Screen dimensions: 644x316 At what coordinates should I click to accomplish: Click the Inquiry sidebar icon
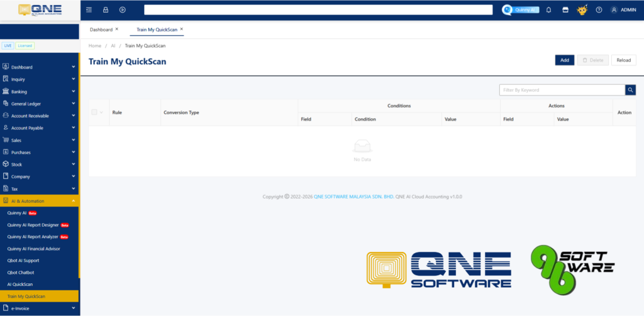point(6,79)
